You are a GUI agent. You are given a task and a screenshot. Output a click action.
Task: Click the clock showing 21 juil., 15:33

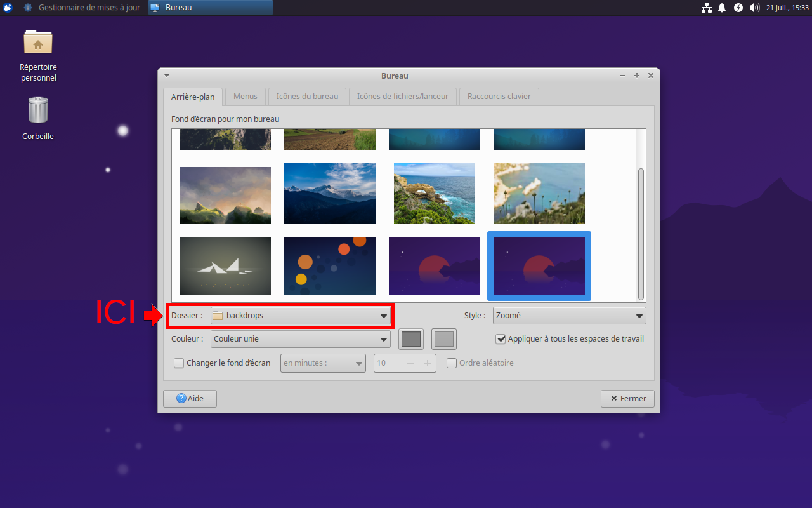(x=787, y=8)
